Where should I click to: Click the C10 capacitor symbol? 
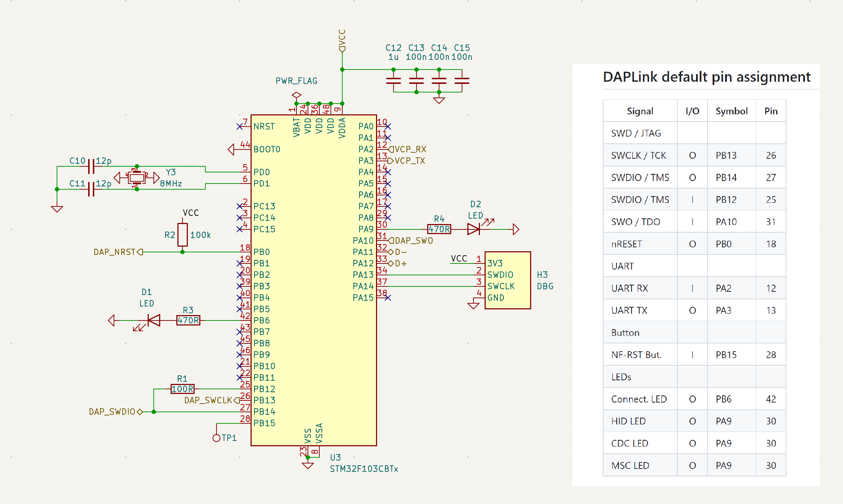coord(91,166)
